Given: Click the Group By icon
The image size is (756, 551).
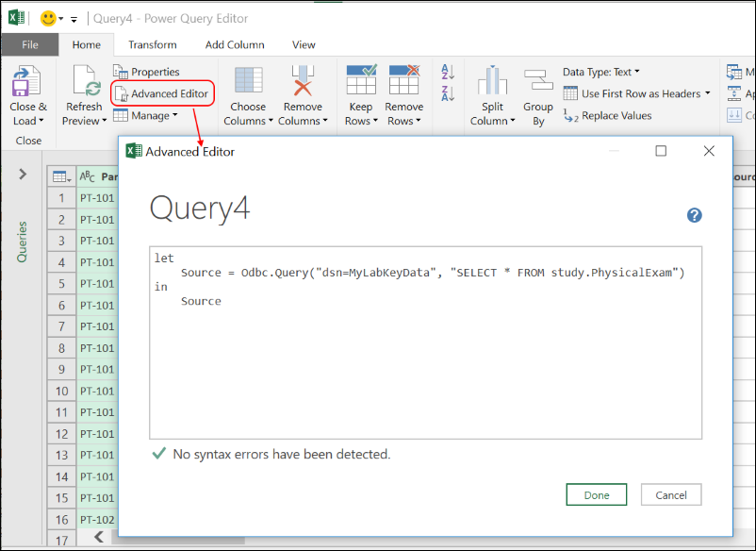Looking at the screenshot, I should click(x=538, y=83).
